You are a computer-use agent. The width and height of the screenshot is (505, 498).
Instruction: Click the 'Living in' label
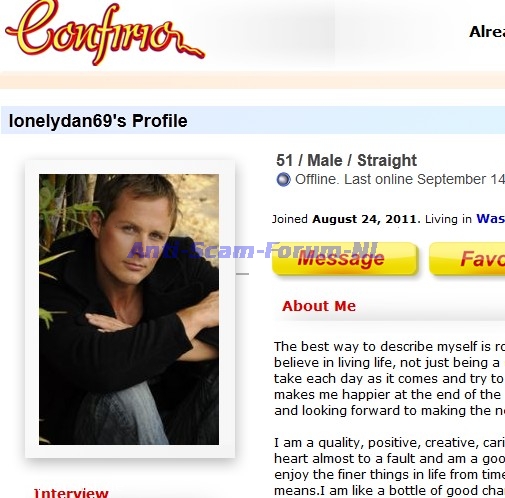point(448,219)
